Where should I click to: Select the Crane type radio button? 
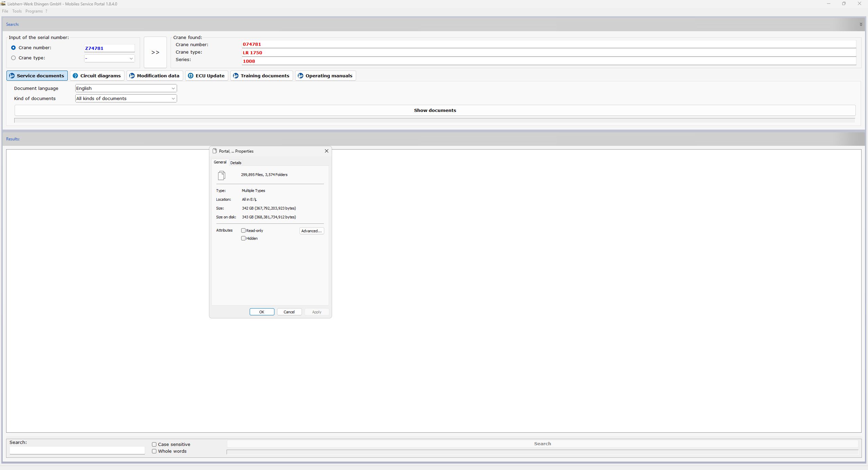coord(14,58)
